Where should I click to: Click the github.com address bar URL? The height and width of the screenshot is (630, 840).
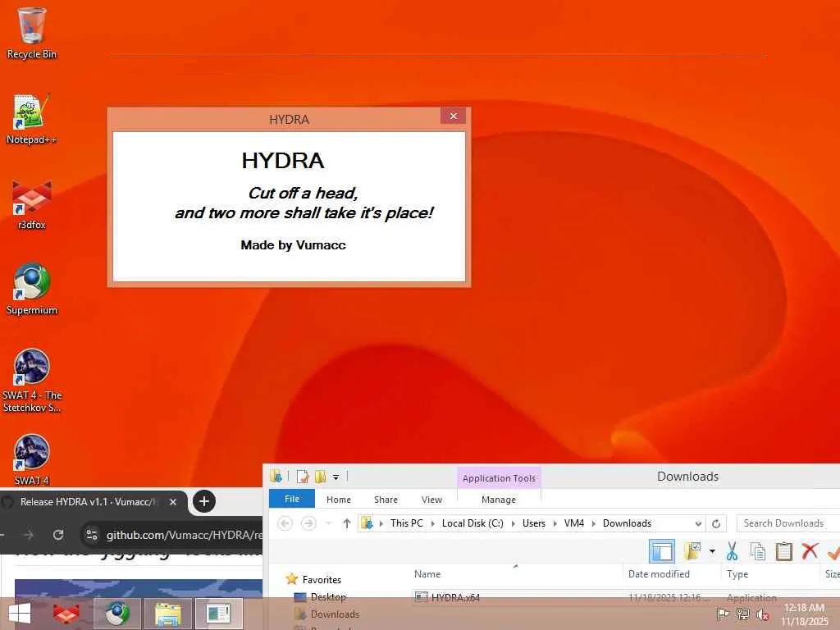click(x=185, y=535)
